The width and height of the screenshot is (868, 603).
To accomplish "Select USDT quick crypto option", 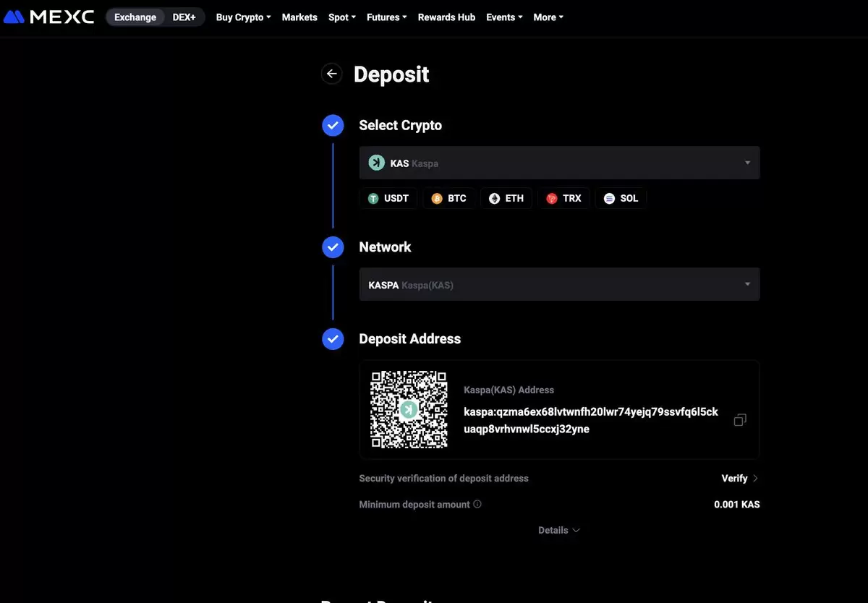I will click(x=388, y=198).
